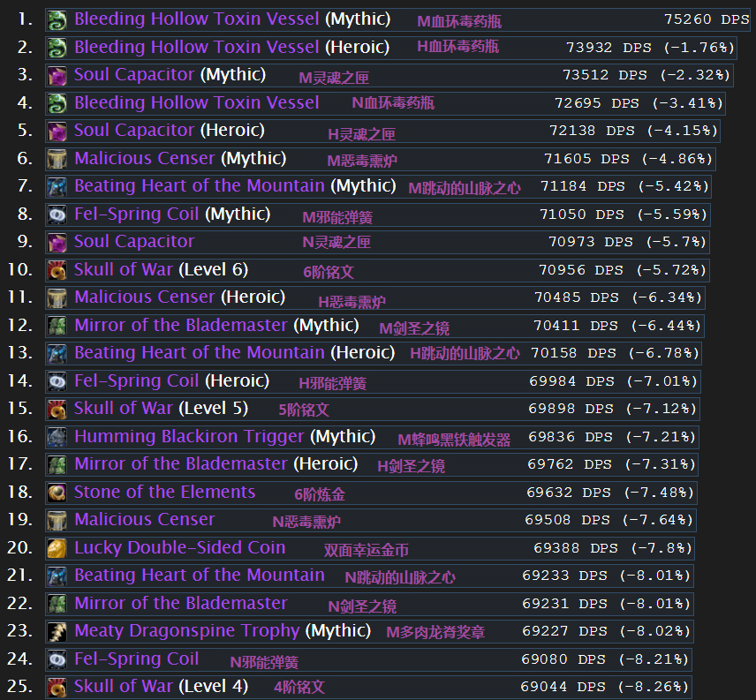The image size is (756, 700).
Task: Click the M蜂鸣黑铁触发器 annotation
Action: [x=454, y=440]
